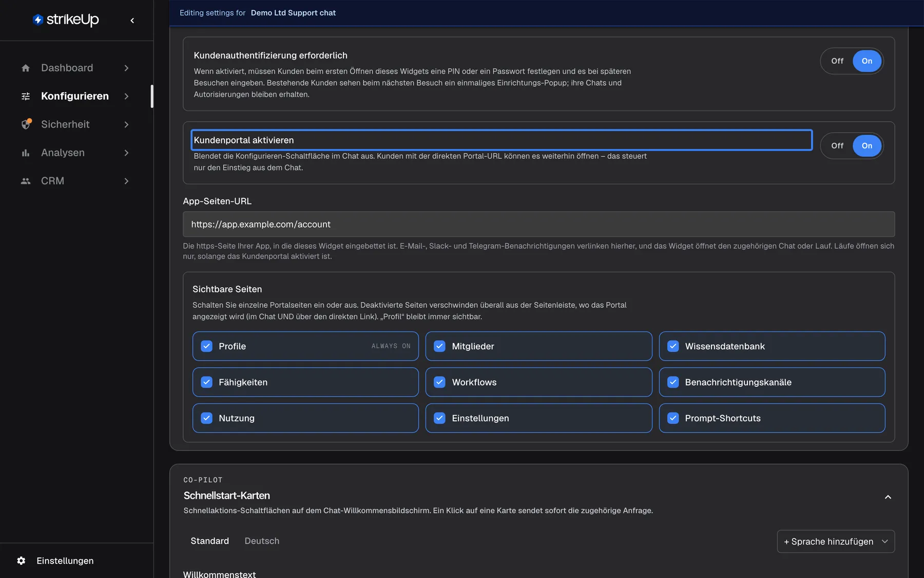
Task: Expand the CRM chevron
Action: coord(126,181)
